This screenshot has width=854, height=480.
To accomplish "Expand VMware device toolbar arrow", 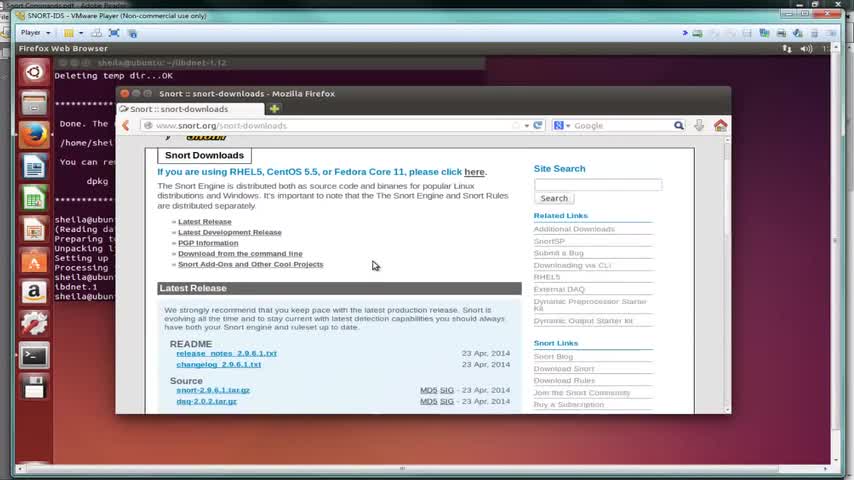I will 685,33.
